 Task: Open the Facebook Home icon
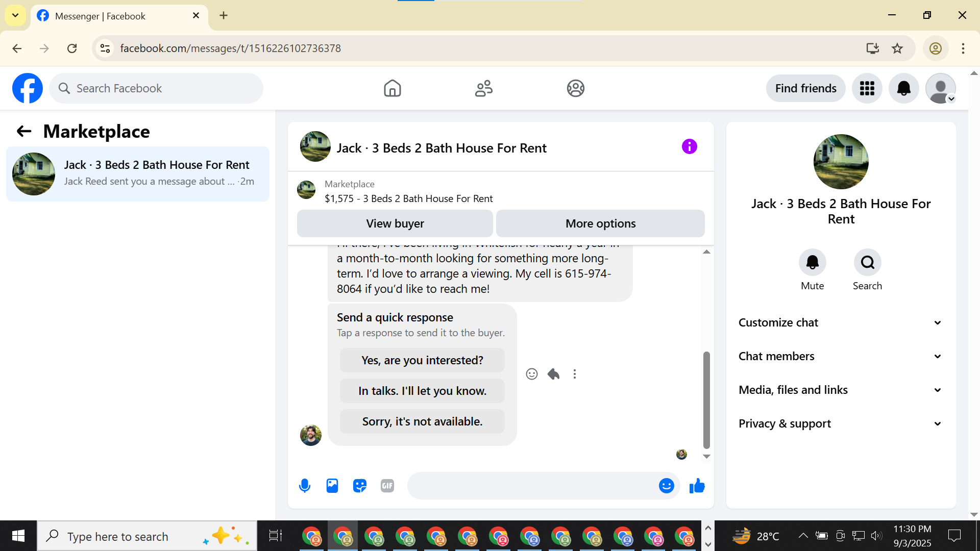(x=392, y=88)
